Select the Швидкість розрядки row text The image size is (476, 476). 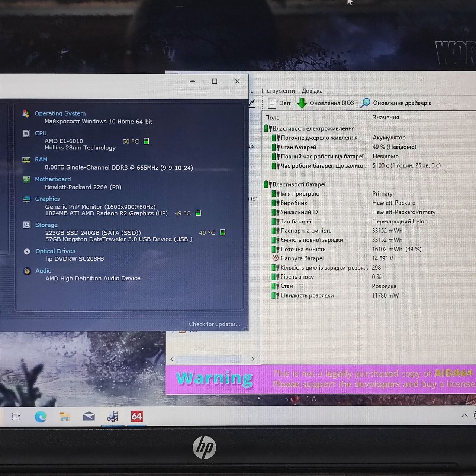pos(307,295)
